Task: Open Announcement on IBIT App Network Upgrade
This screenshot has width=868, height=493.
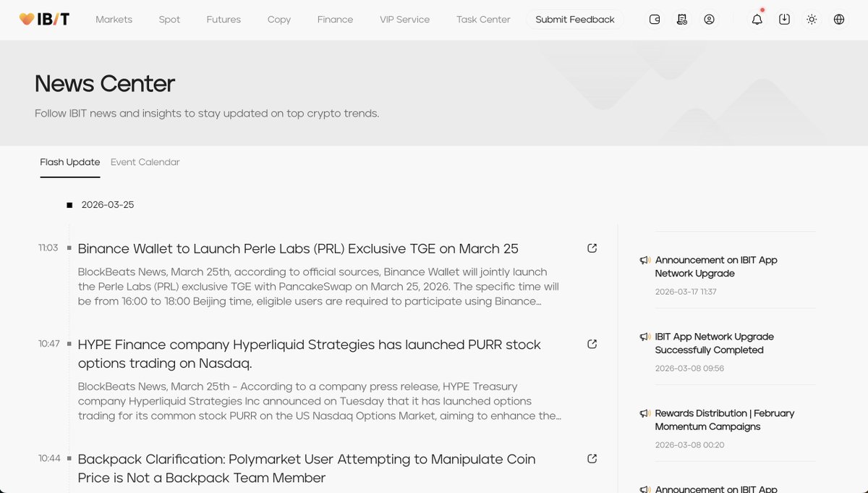Action: (716, 266)
